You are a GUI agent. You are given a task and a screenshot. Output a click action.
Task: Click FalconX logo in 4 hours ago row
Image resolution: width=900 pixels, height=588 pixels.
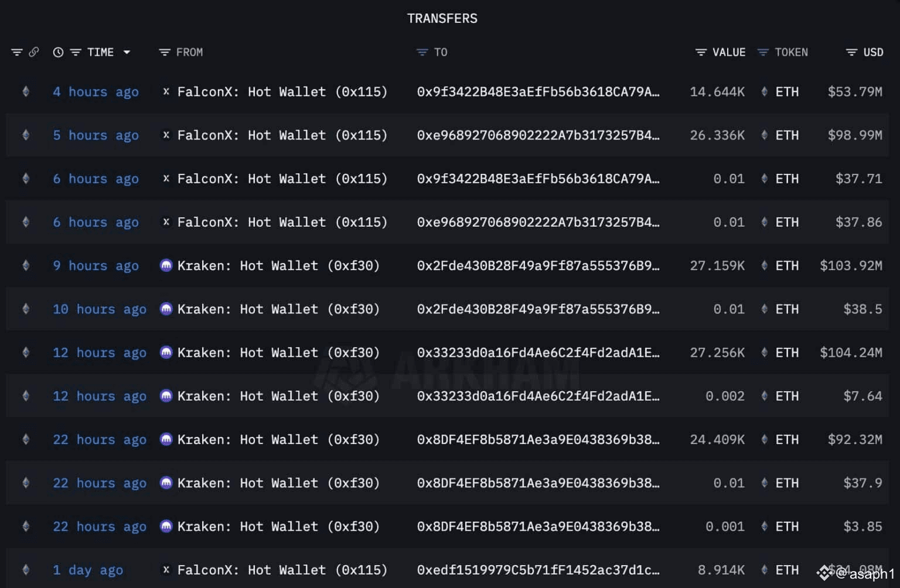pos(166,91)
